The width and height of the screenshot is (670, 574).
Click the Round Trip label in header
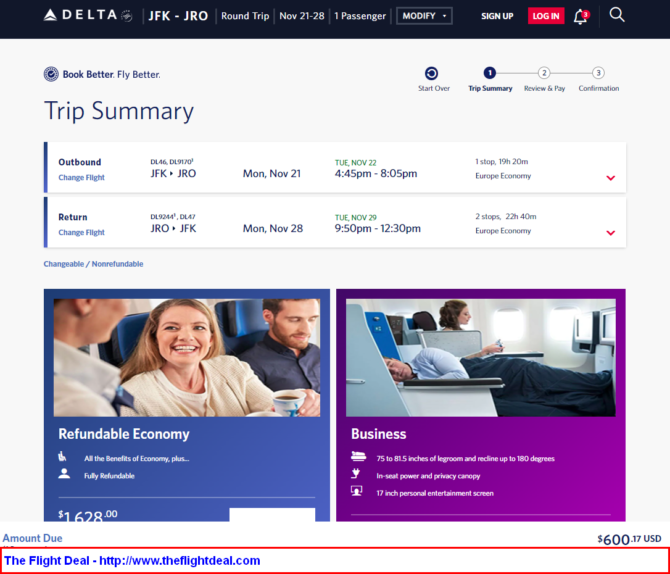coord(245,16)
